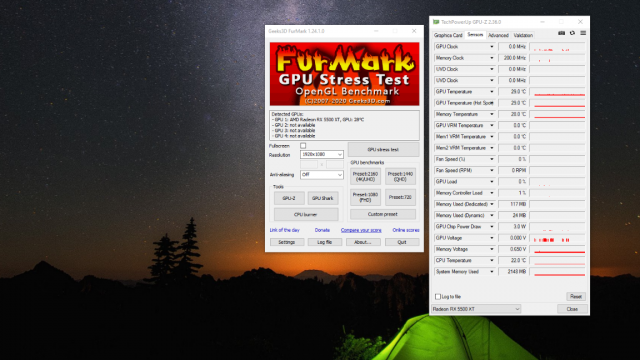The width and height of the screenshot is (640, 360).
Task: Run Preset:720 benchmark
Action: 400,197
